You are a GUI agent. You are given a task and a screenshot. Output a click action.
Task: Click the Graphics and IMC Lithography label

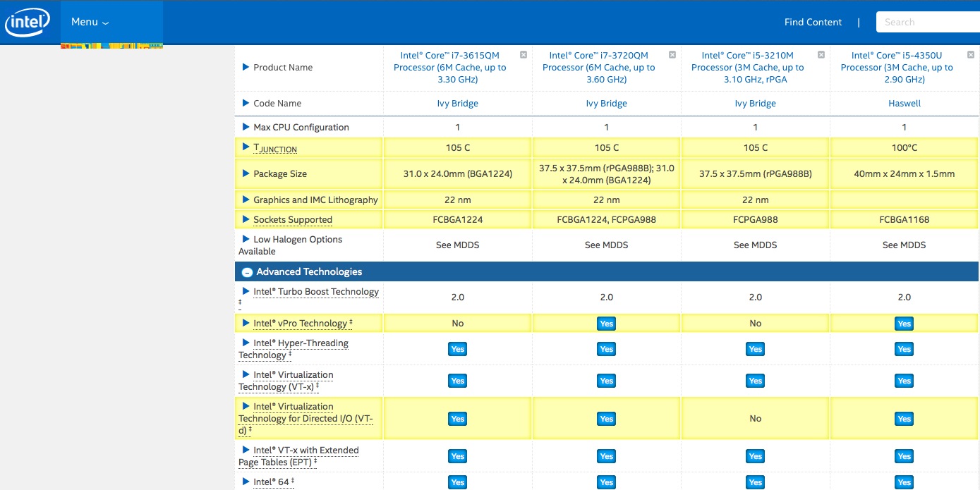(315, 200)
